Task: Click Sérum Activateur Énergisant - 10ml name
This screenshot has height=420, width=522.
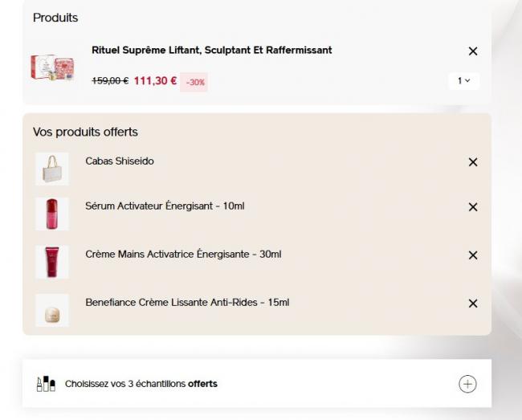Action: 165,206
